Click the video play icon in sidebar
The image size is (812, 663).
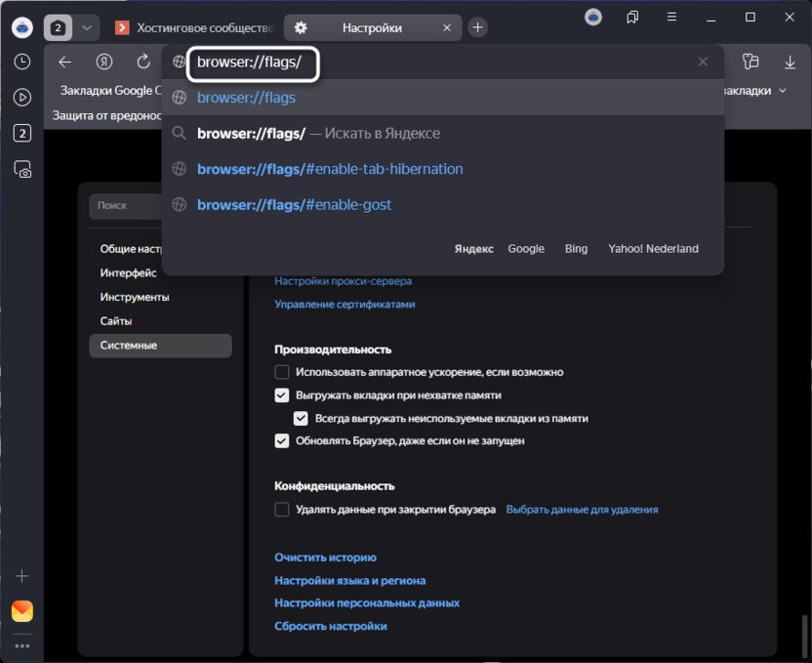click(x=21, y=98)
